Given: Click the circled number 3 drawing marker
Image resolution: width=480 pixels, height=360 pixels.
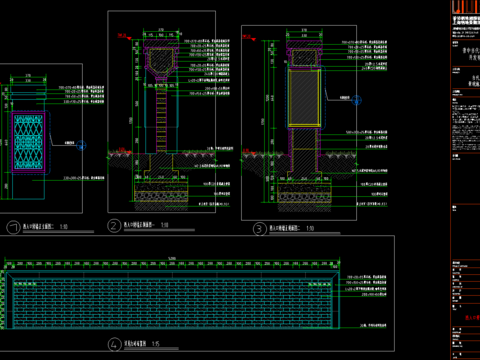Looking at the screenshot, I should 260,229.
